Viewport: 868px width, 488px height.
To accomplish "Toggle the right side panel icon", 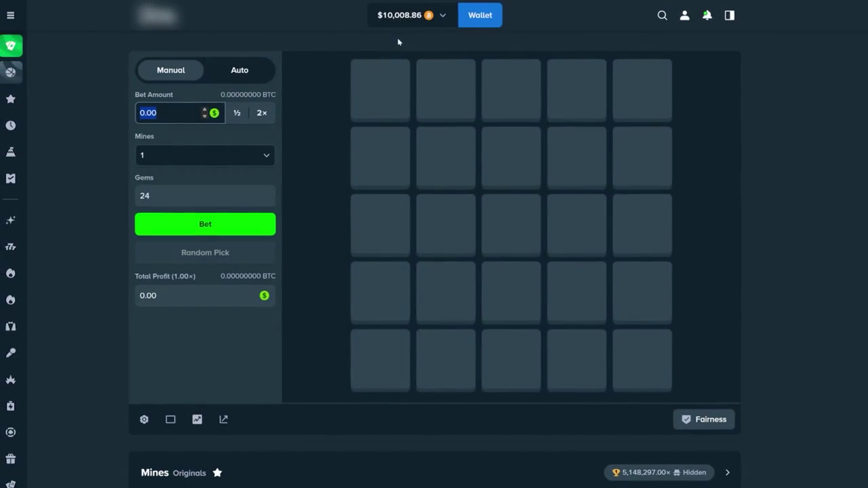I will 730,15.
